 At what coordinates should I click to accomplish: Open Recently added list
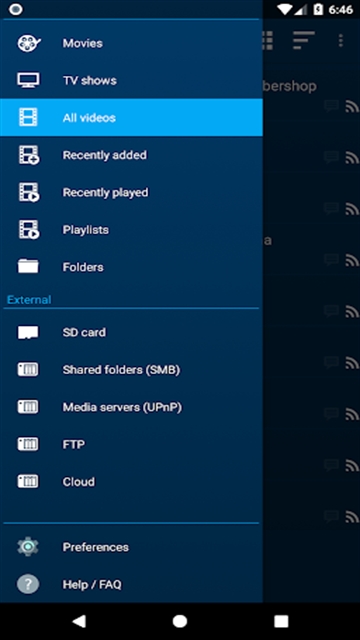[x=131, y=155]
